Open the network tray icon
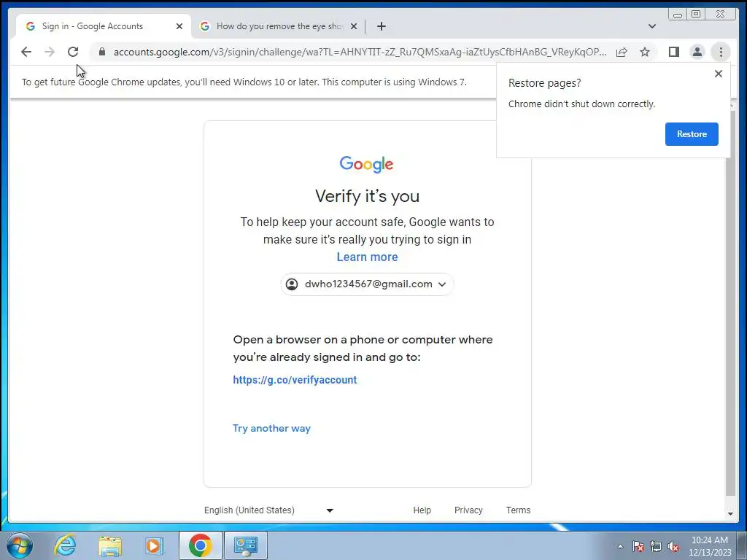Viewport: 747px width, 560px height. coord(656,546)
